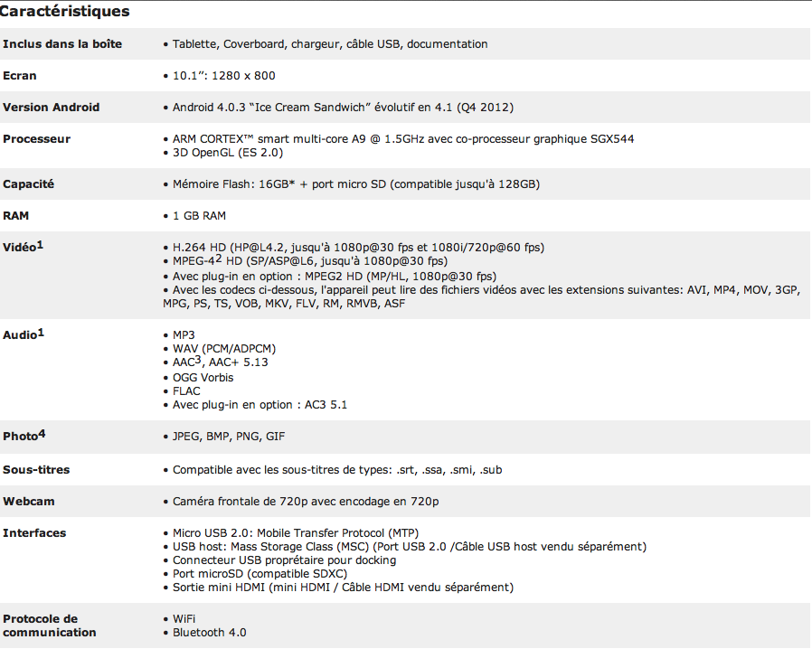Click the 'Protocole de communication' label
The width and height of the screenshot is (812, 649).
[x=49, y=625]
